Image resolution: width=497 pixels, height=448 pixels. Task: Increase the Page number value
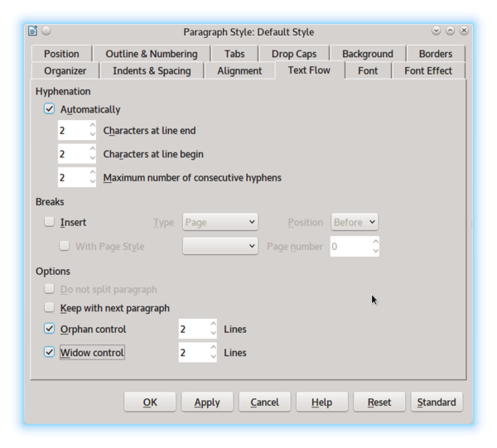(375, 242)
